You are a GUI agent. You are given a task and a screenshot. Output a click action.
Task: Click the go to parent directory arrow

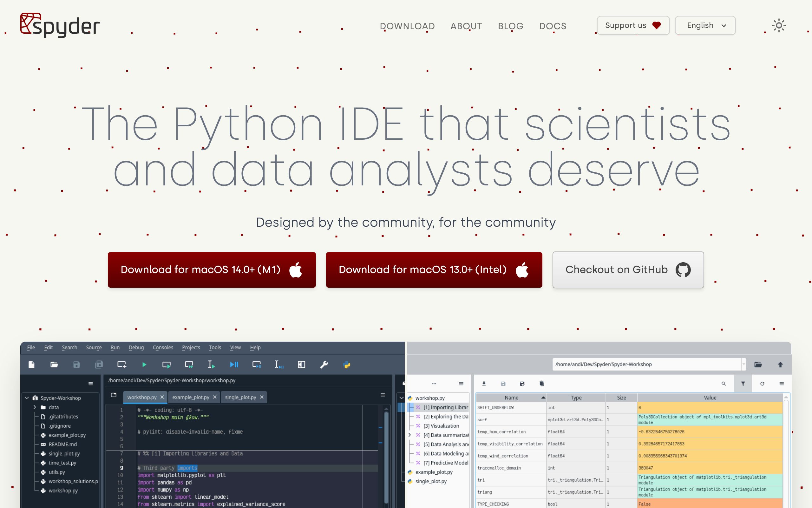point(781,364)
